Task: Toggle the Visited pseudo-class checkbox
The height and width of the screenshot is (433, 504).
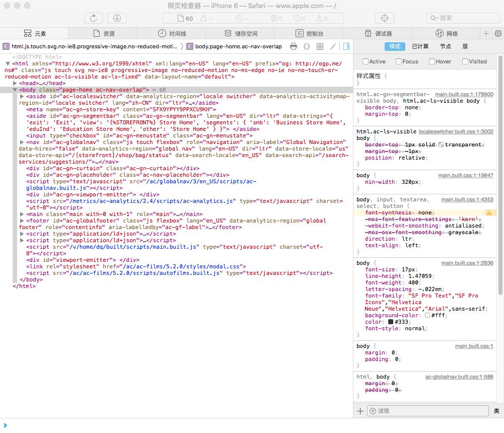Action: coord(465,61)
